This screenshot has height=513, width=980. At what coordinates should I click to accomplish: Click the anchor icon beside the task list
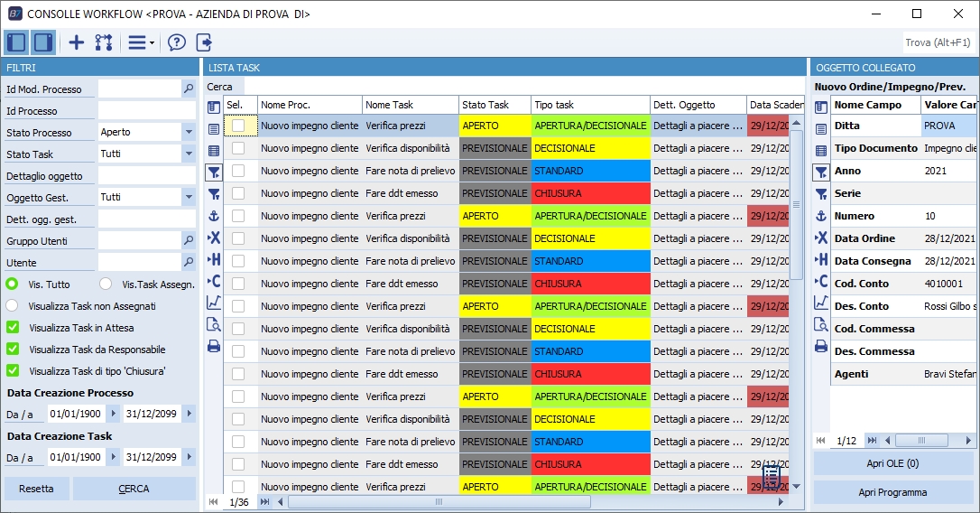coord(214,216)
